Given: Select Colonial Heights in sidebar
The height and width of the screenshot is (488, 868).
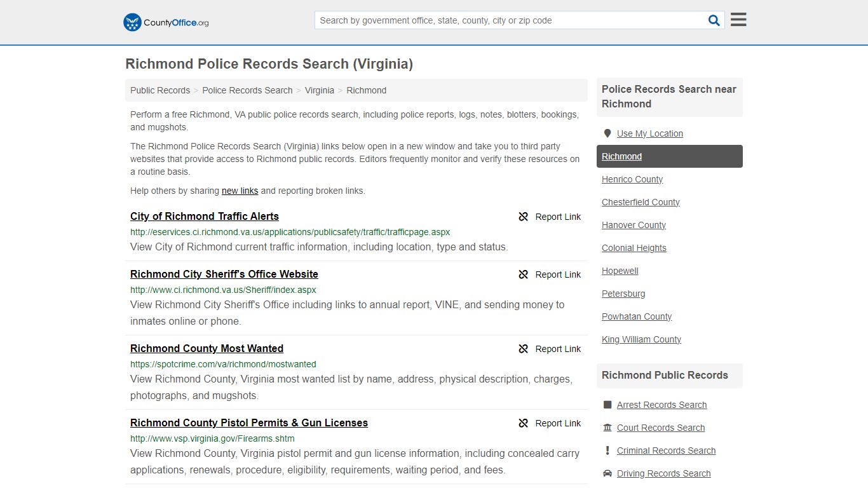Looking at the screenshot, I should click(x=634, y=248).
